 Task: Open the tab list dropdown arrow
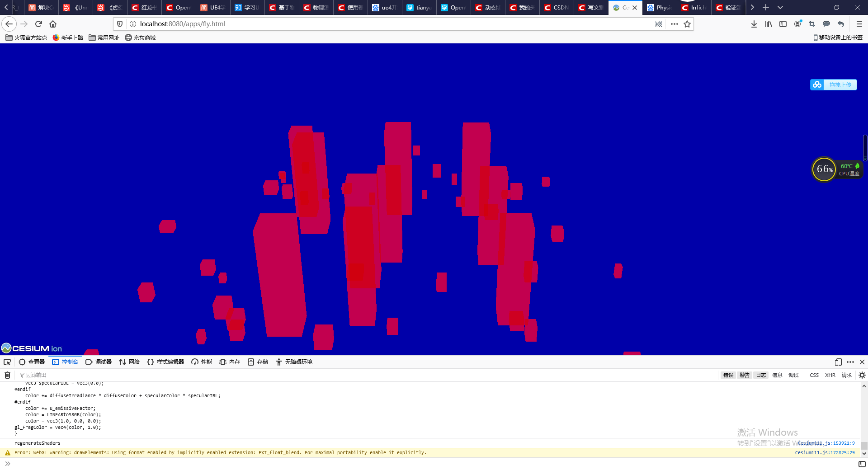pyautogui.click(x=780, y=7)
